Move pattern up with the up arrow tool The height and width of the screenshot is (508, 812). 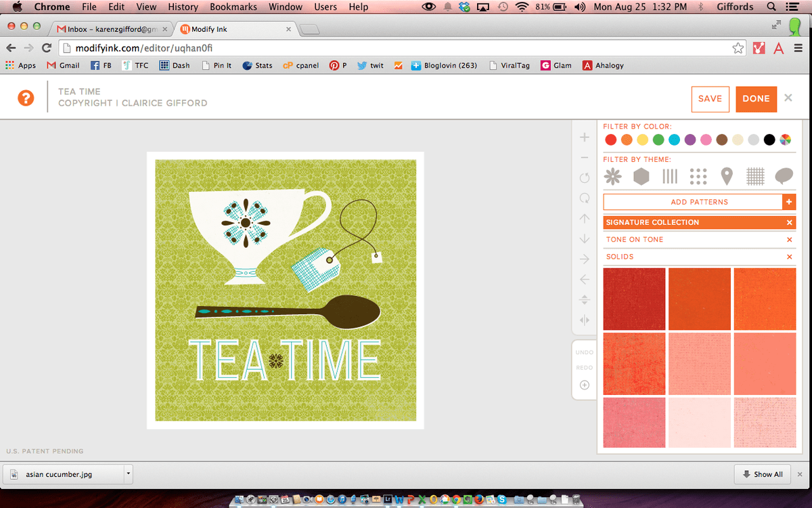tap(585, 219)
